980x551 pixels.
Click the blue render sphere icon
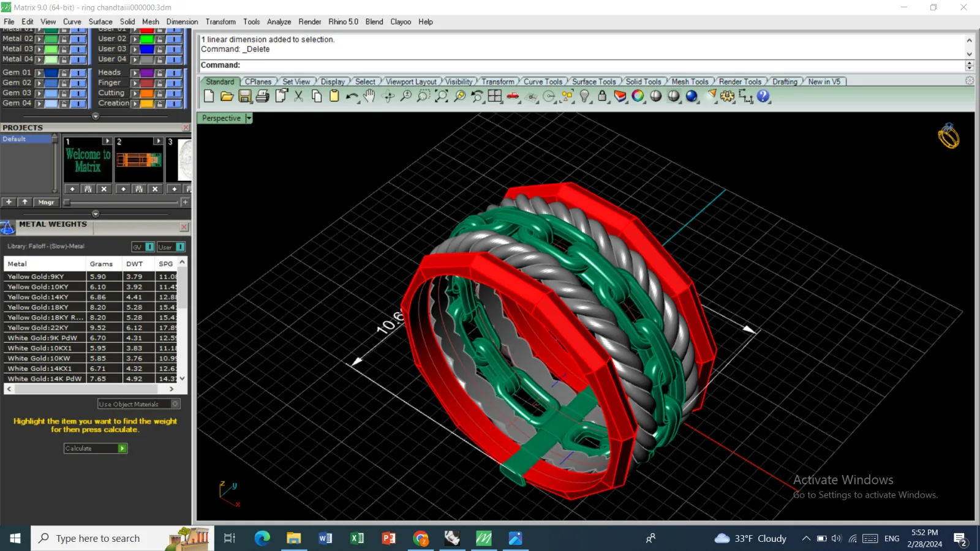point(692,96)
